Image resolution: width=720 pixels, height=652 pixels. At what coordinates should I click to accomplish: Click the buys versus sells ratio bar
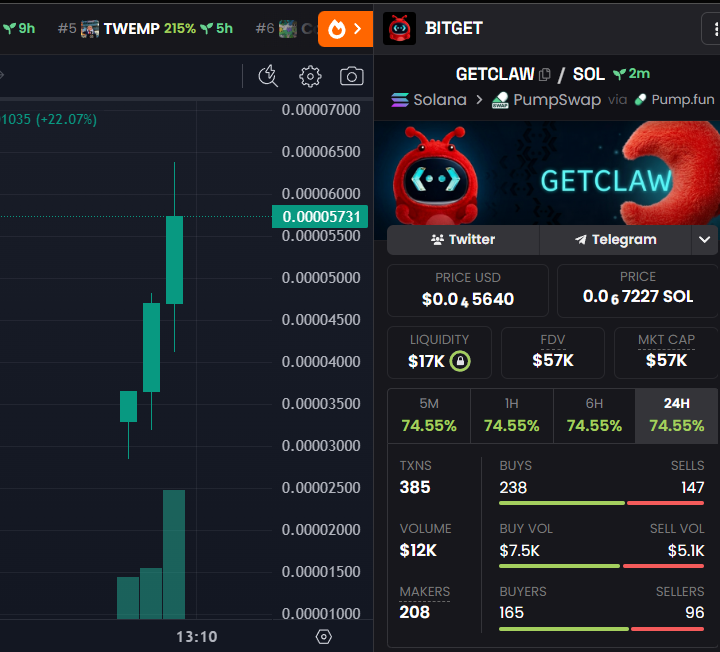click(x=602, y=503)
